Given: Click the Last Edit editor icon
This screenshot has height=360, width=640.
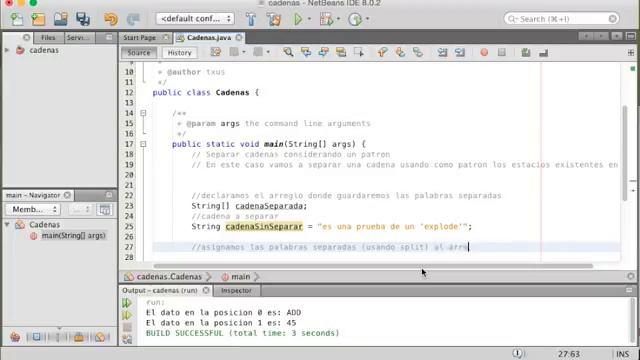Looking at the screenshot, I should pyautogui.click(x=216, y=52).
